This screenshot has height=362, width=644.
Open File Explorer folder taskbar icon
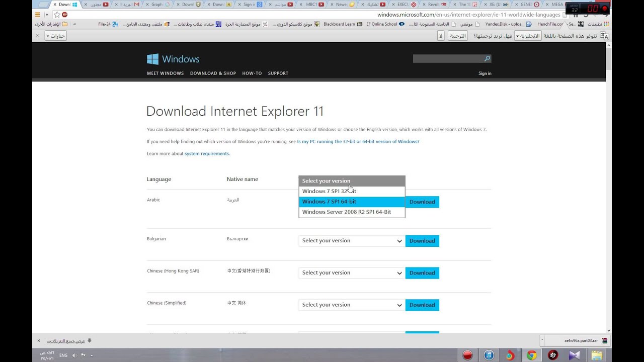click(x=597, y=355)
